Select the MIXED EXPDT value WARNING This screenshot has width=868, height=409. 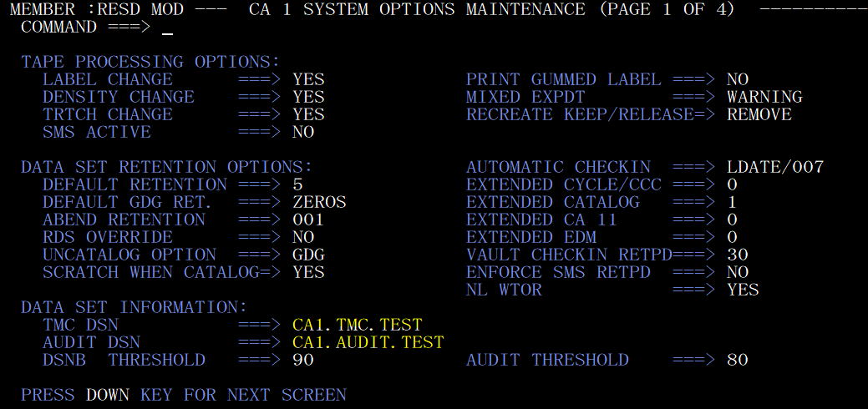pyautogui.click(x=764, y=98)
